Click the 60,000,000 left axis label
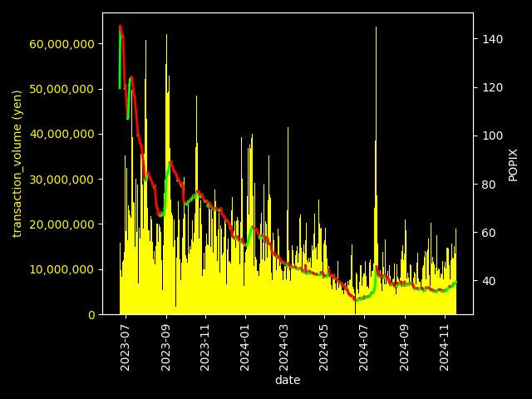This screenshot has height=399, width=532. (x=62, y=44)
